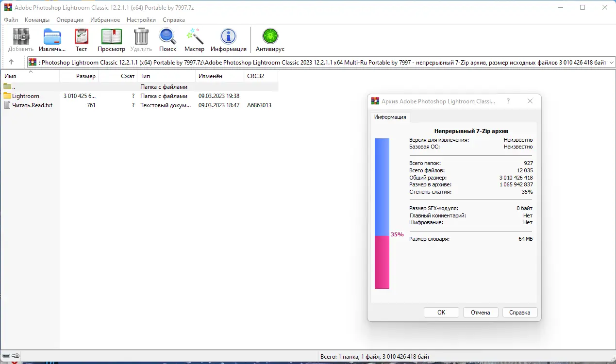Open the Информация toolbar icon
This screenshot has width=616, height=364.
click(228, 37)
